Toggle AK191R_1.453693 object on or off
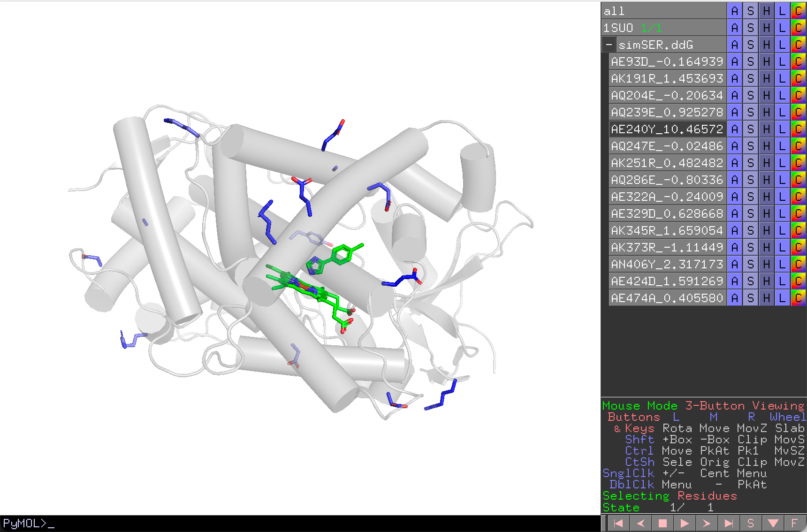The width and height of the screenshot is (807, 532). (x=668, y=78)
